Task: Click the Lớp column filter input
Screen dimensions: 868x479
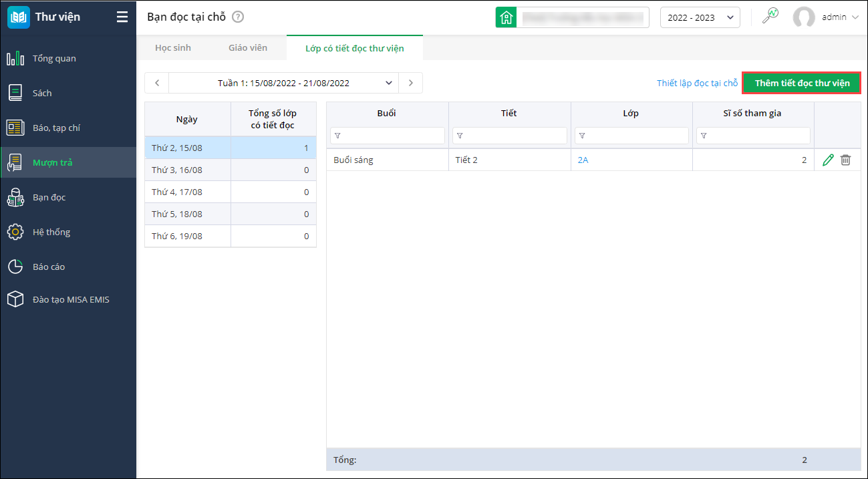Action: 631,136
